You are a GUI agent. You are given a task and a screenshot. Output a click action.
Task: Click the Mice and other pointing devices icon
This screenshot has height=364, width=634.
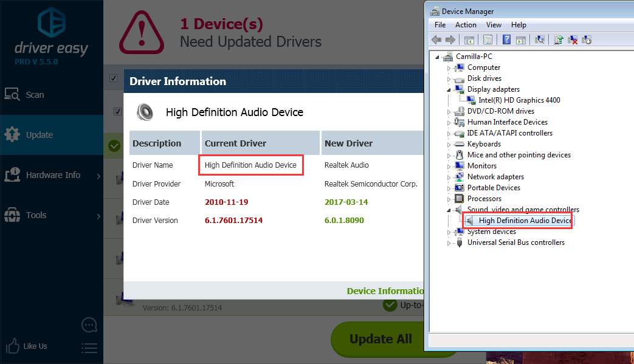point(459,155)
